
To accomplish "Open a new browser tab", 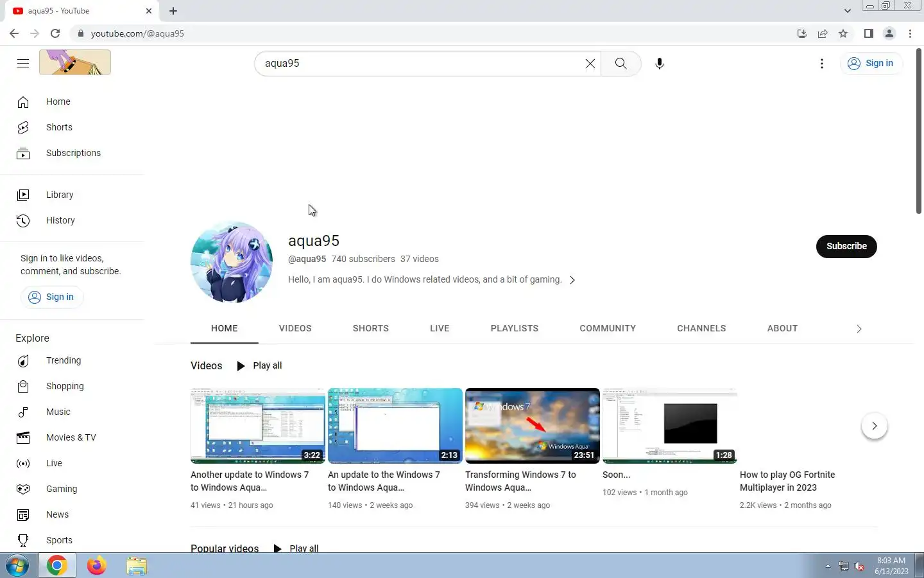I will (x=173, y=11).
